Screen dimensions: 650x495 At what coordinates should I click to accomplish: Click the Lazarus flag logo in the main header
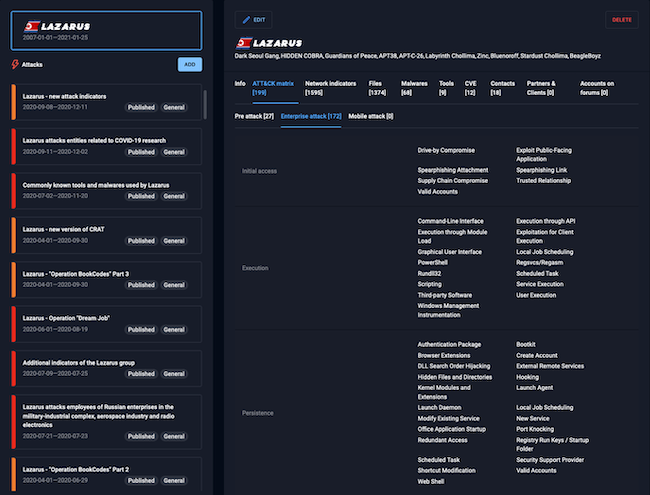244,43
